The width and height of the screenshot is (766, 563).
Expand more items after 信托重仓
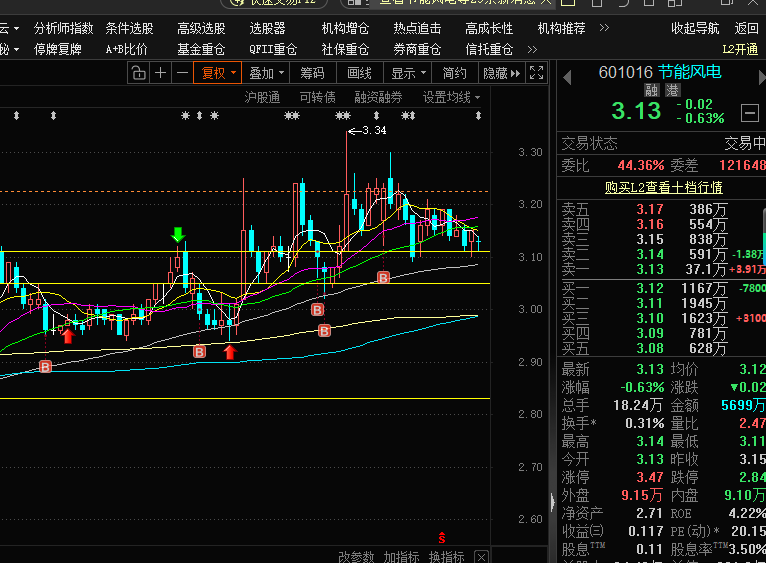532,49
